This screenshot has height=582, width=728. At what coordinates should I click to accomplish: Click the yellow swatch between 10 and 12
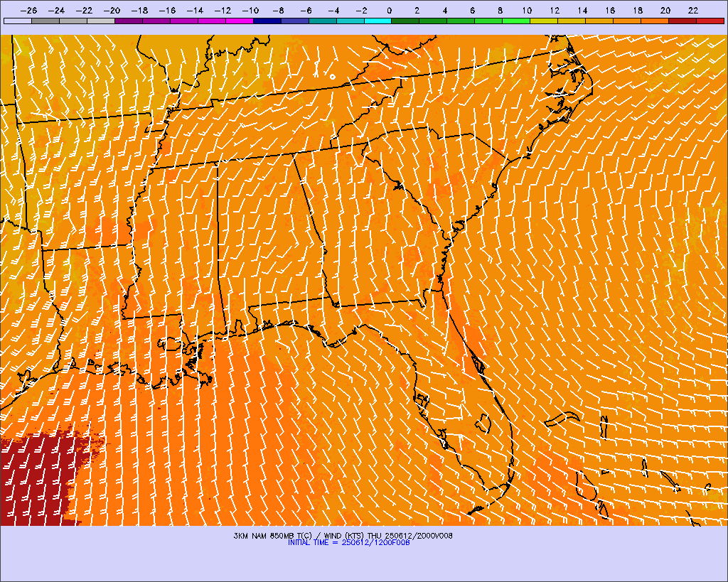pyautogui.click(x=544, y=21)
